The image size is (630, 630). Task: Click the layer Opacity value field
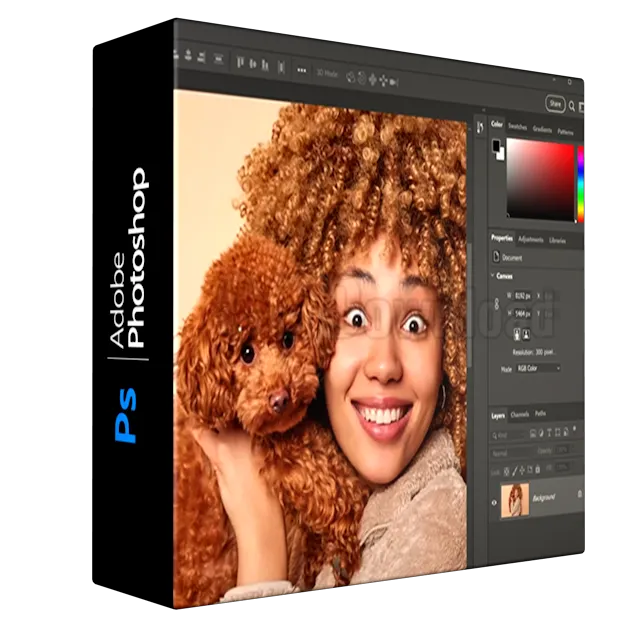tap(562, 450)
